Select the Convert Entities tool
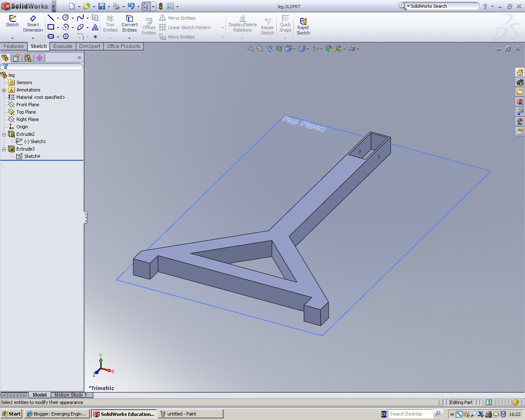Viewport: 525px width, 420px height. pos(129,24)
